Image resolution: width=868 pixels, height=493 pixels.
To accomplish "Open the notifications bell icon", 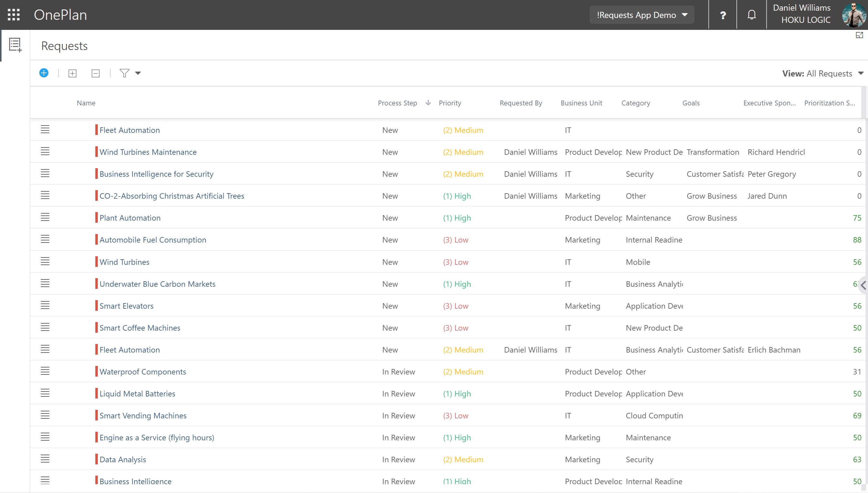I will pos(752,15).
